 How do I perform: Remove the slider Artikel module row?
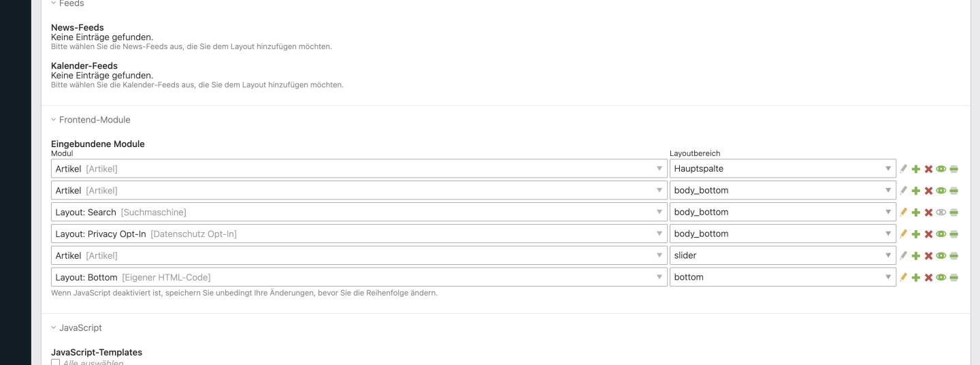click(928, 255)
